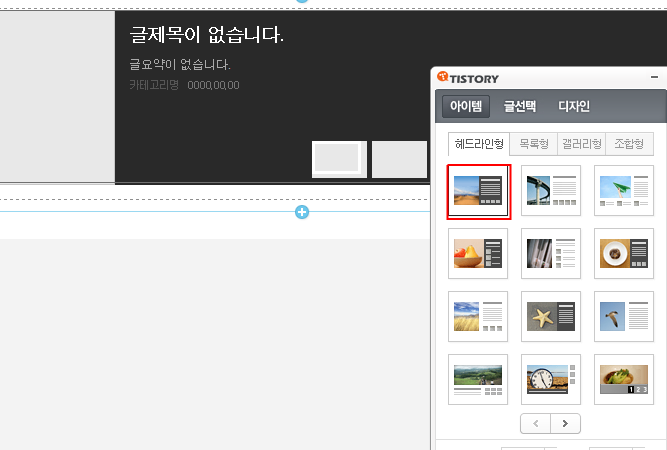The width and height of the screenshot is (667, 450).
Task: Go to previous page of layouts
Action: click(x=536, y=423)
